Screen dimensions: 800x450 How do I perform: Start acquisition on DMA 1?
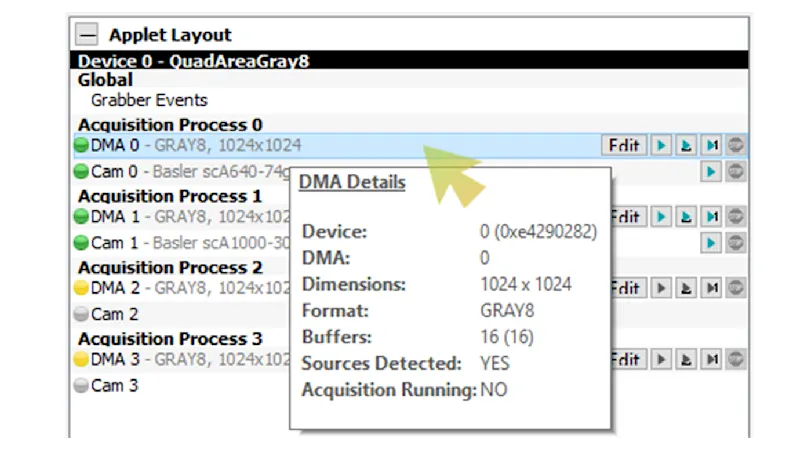[661, 216]
